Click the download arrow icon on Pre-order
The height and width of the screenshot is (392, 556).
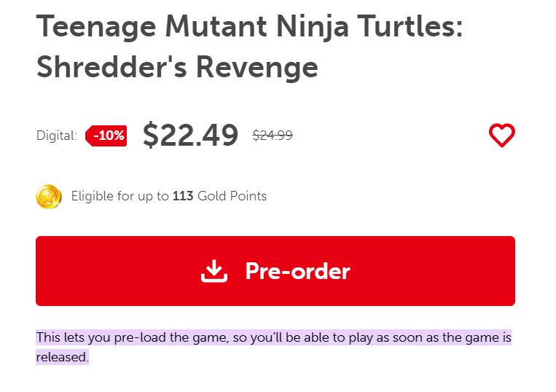[x=214, y=271]
